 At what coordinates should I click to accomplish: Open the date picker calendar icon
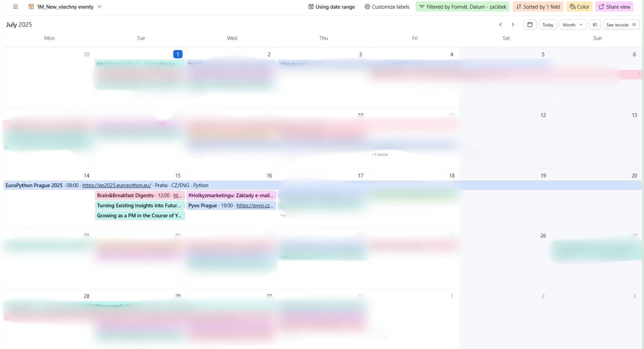530,25
